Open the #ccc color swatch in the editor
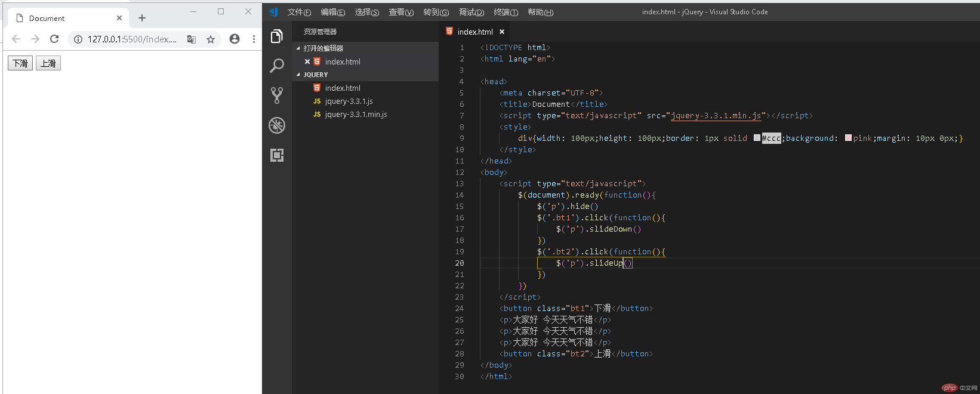 tap(757, 138)
